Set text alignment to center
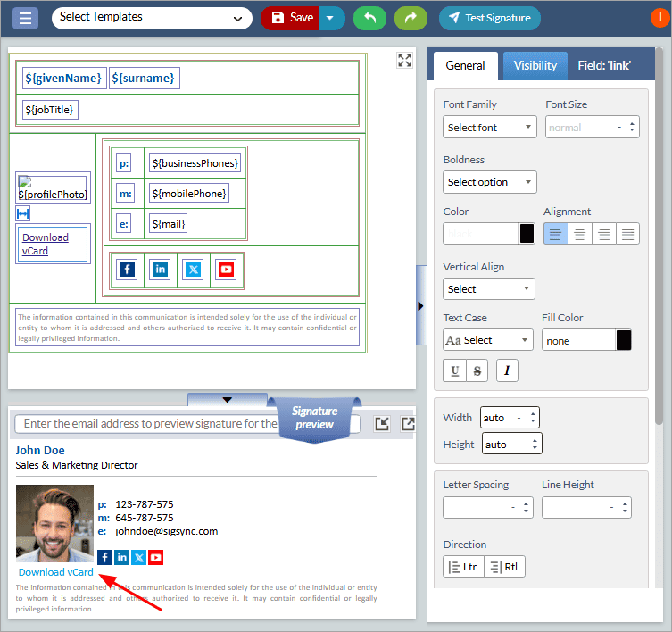Image resolution: width=672 pixels, height=632 pixels. pyautogui.click(x=579, y=234)
